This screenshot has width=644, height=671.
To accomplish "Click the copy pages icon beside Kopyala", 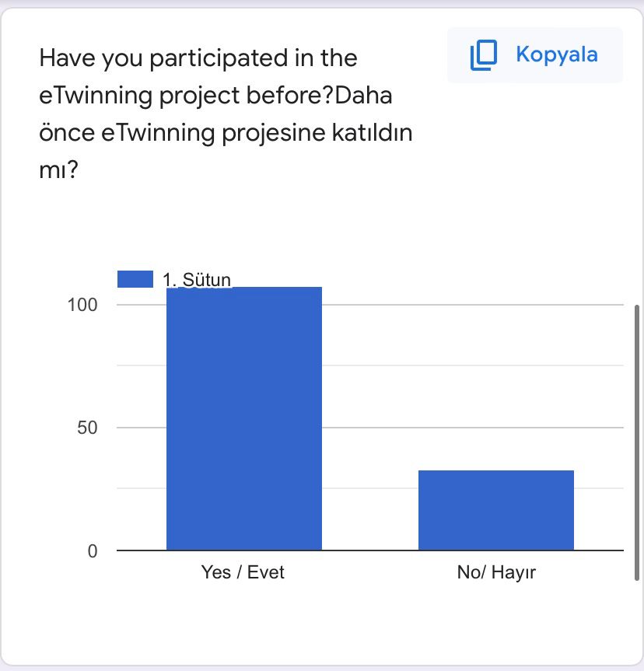I will pos(482,54).
